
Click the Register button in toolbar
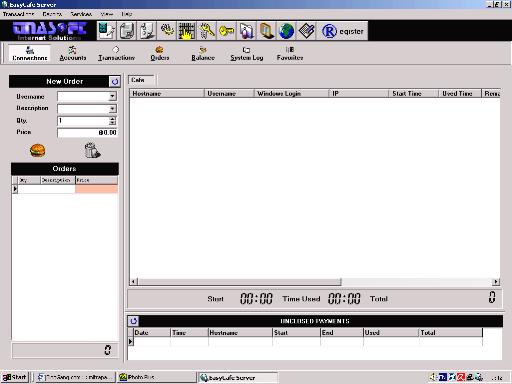[342, 31]
